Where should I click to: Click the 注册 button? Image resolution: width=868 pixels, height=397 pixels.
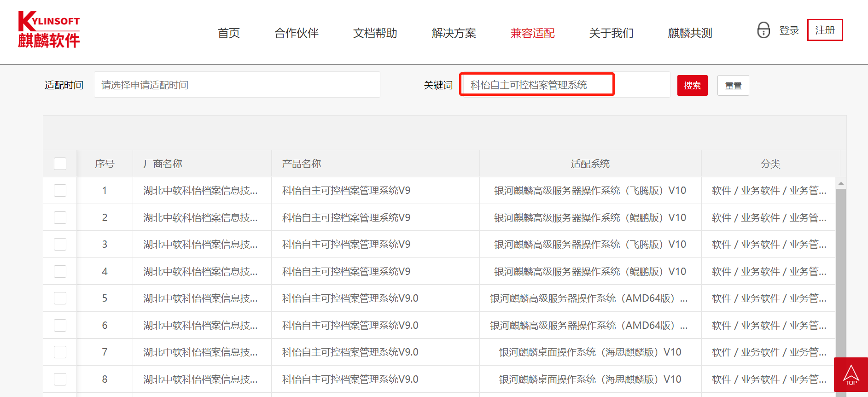coord(825,30)
